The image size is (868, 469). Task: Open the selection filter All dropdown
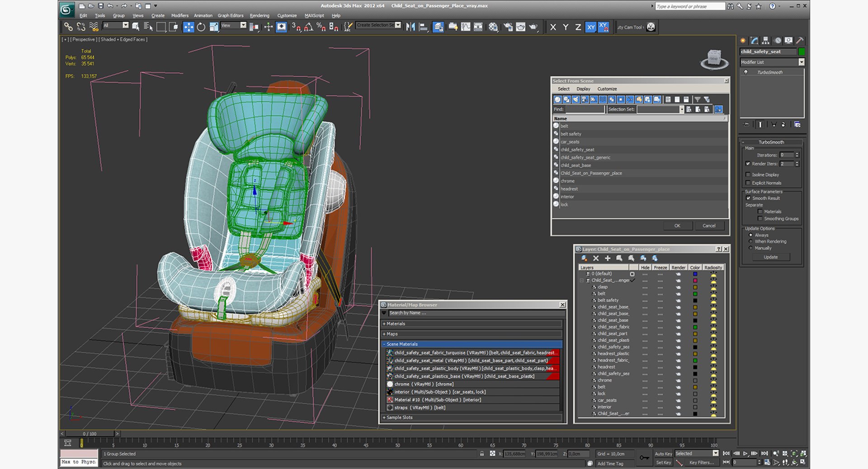126,25
